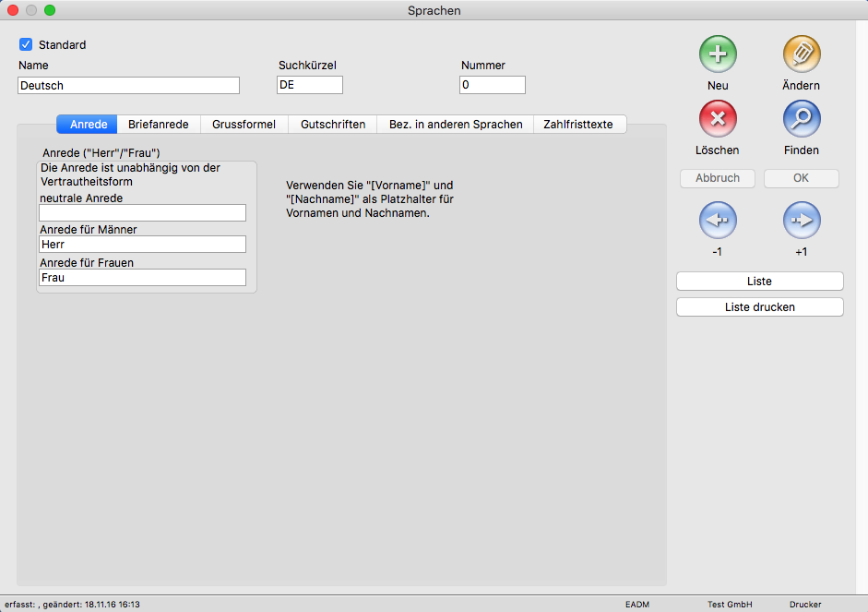
Task: Click the red Löschen delete icon
Action: pos(718,120)
